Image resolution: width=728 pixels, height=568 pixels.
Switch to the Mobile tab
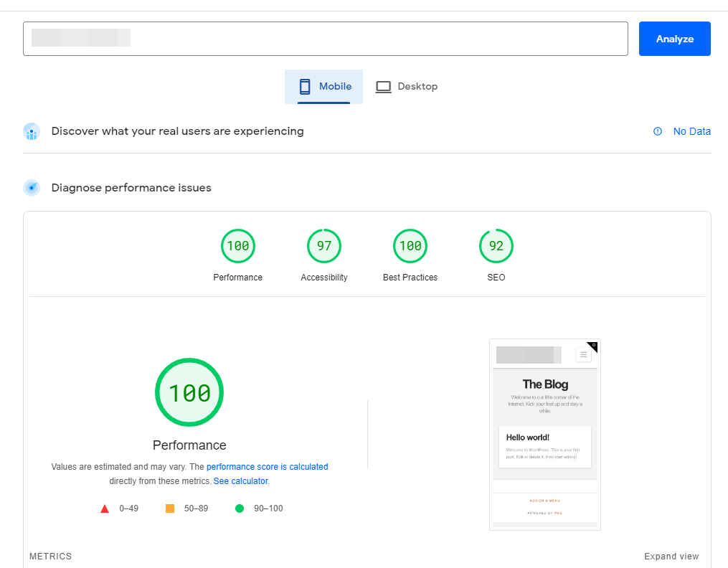324,87
